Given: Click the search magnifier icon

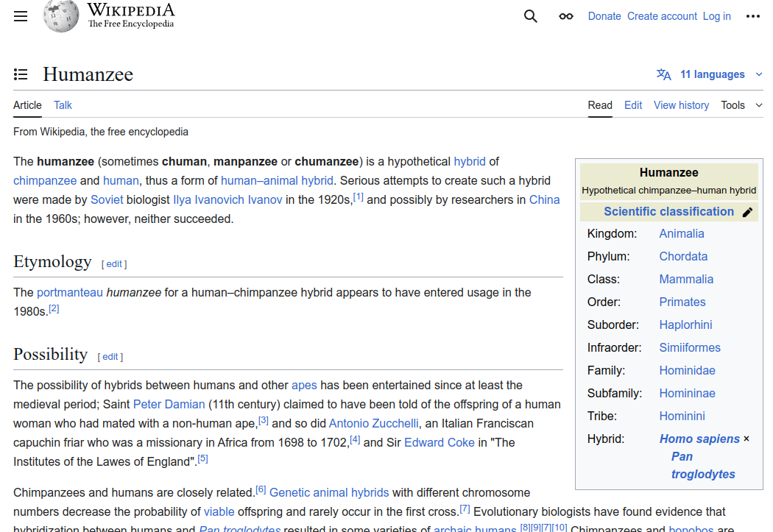Looking at the screenshot, I should click(531, 16).
